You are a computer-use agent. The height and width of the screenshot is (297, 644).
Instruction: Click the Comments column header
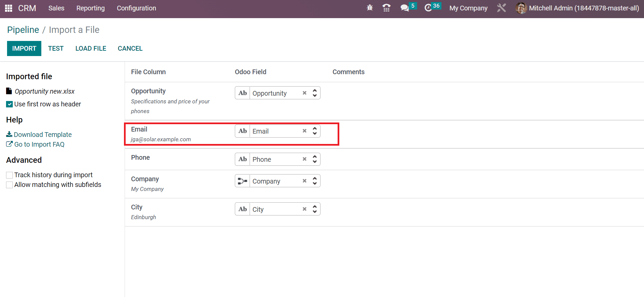coord(348,72)
